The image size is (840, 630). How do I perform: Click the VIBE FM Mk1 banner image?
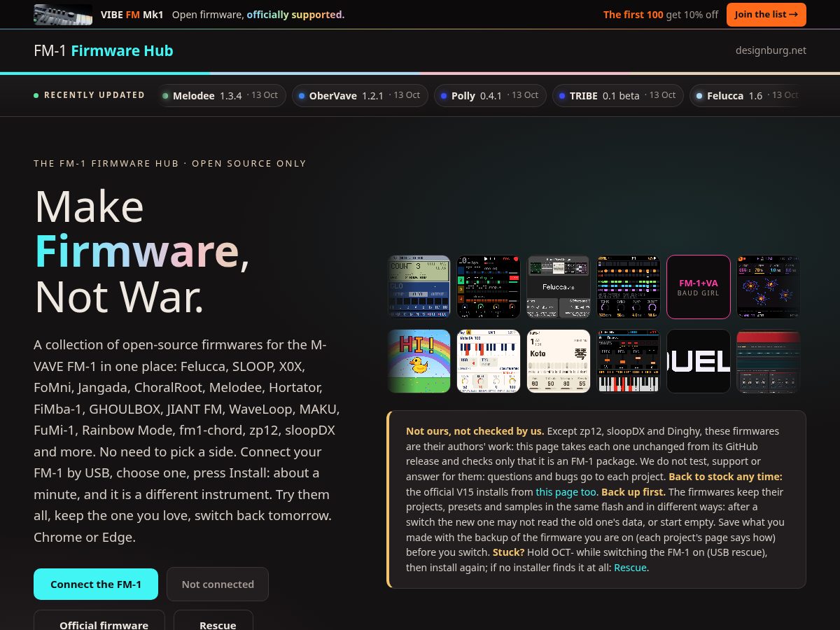click(x=63, y=15)
